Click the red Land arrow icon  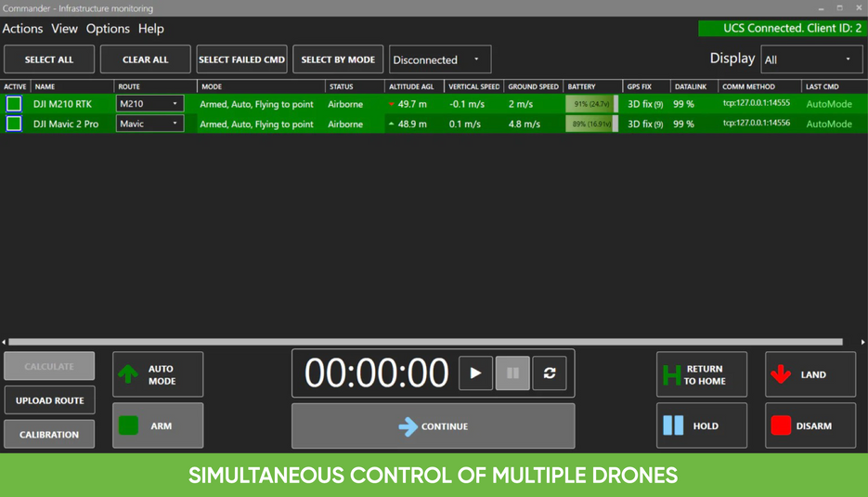click(781, 374)
